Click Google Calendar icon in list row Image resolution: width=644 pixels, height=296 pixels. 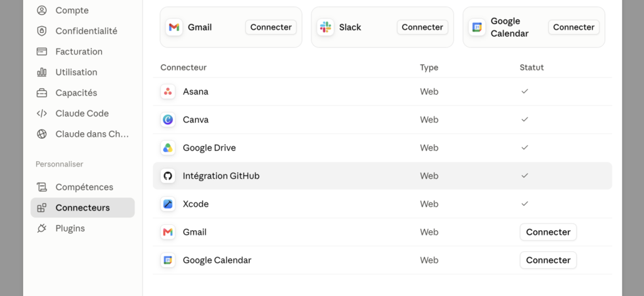[x=168, y=260]
